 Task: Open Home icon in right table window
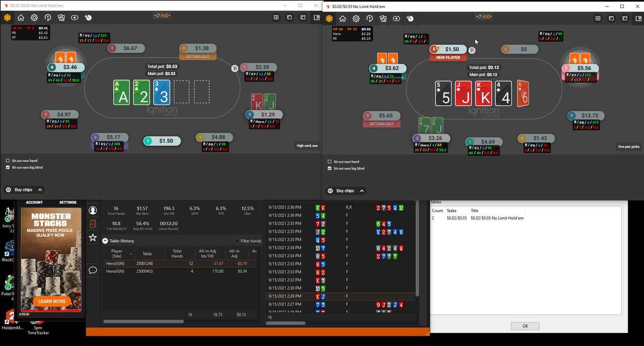(343, 19)
